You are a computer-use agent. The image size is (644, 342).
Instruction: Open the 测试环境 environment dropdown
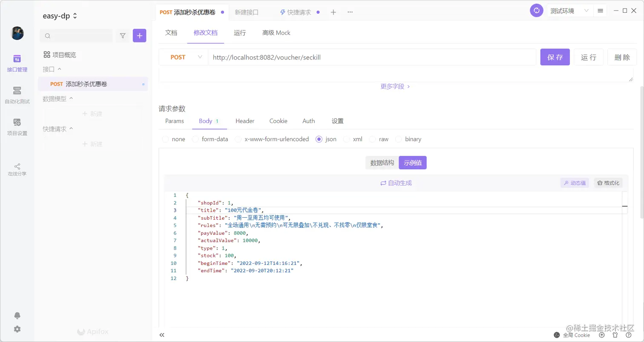tap(569, 11)
